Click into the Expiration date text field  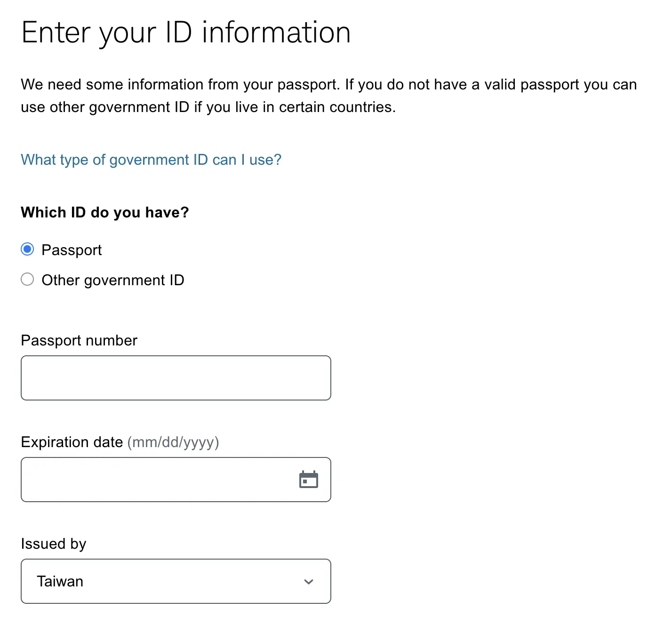point(155,480)
